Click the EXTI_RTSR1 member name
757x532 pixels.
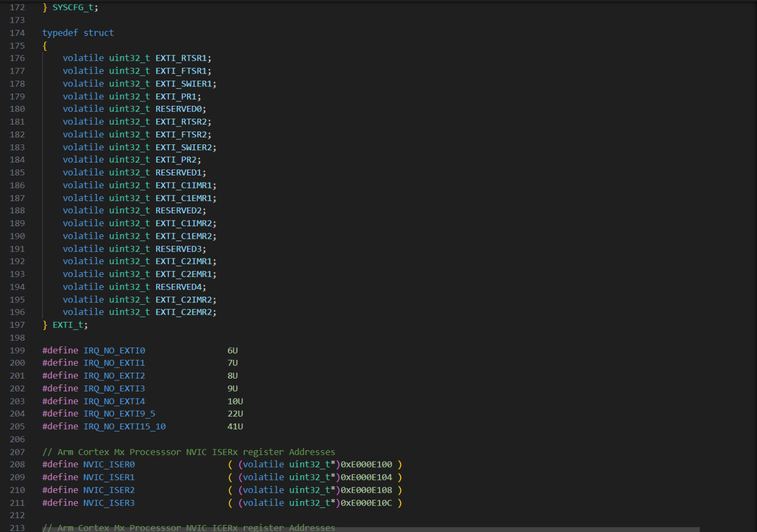tap(180, 58)
